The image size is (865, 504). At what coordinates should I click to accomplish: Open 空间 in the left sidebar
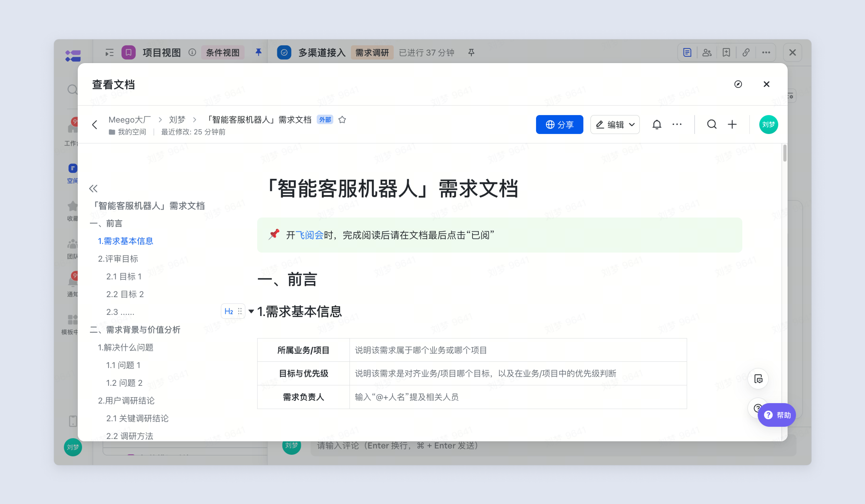point(72,173)
